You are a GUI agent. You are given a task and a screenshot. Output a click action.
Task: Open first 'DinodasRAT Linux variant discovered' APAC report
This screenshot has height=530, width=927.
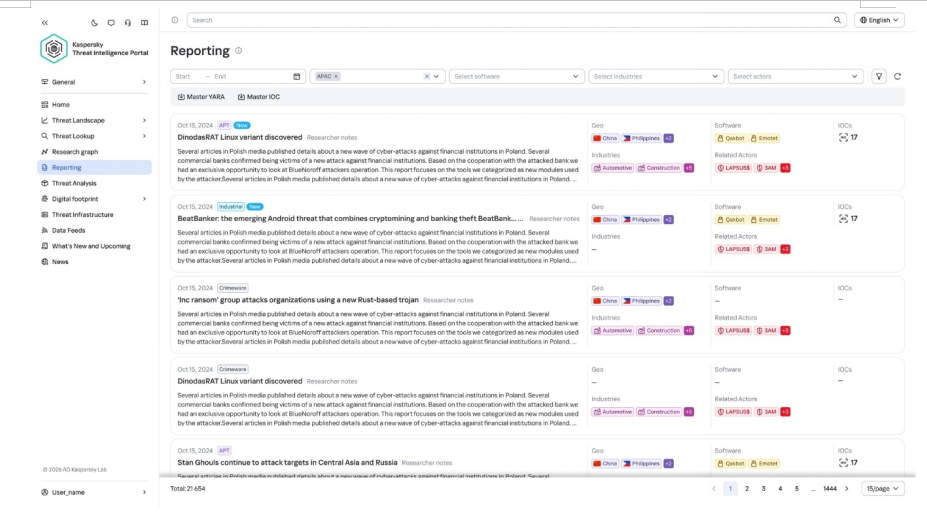[x=239, y=137]
